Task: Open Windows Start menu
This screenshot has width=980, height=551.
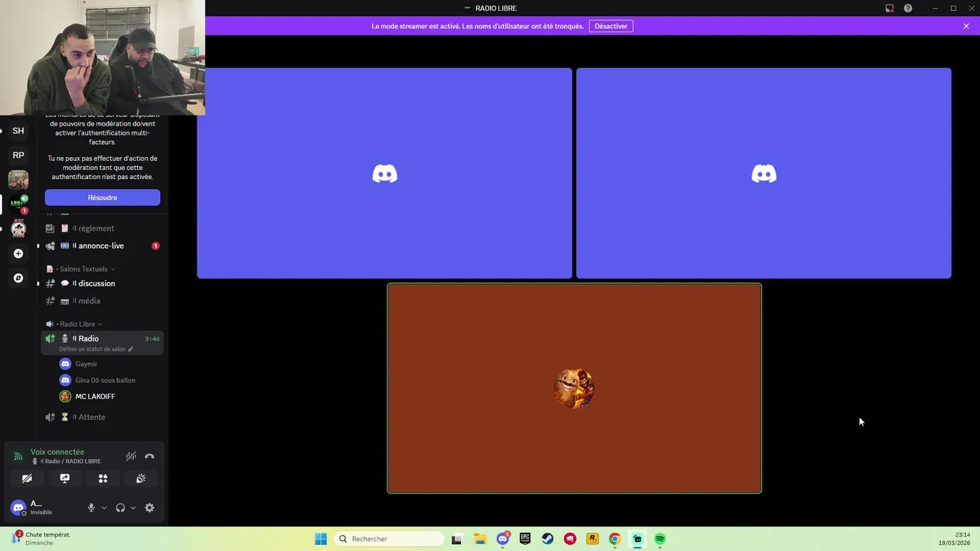Action: [321, 539]
